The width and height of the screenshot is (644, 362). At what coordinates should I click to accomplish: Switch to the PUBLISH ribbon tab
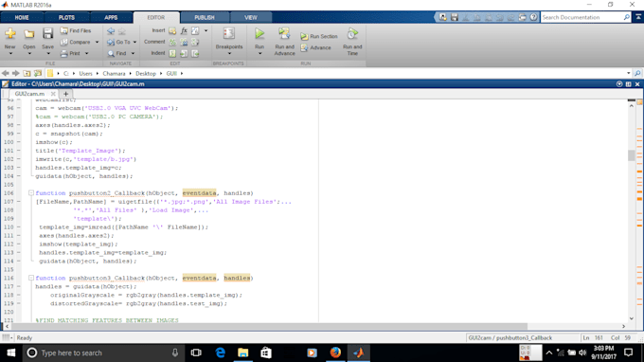[205, 17]
